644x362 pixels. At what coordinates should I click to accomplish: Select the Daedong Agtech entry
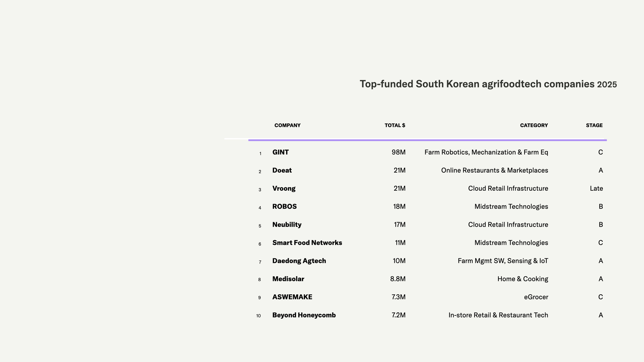(299, 261)
